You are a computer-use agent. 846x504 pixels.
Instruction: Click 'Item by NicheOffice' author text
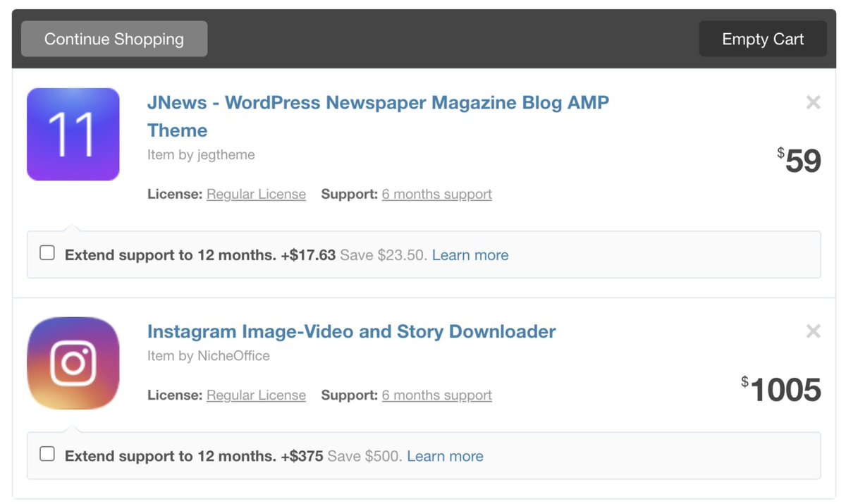tap(209, 356)
